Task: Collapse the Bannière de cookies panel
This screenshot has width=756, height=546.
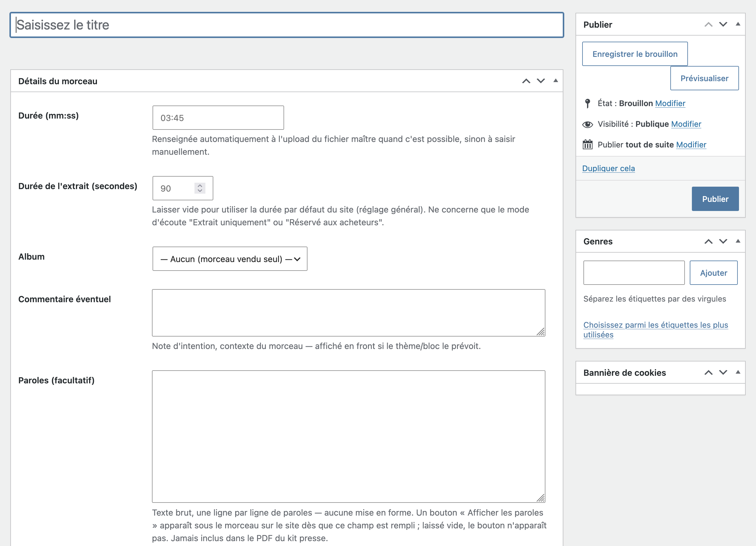Action: point(738,372)
